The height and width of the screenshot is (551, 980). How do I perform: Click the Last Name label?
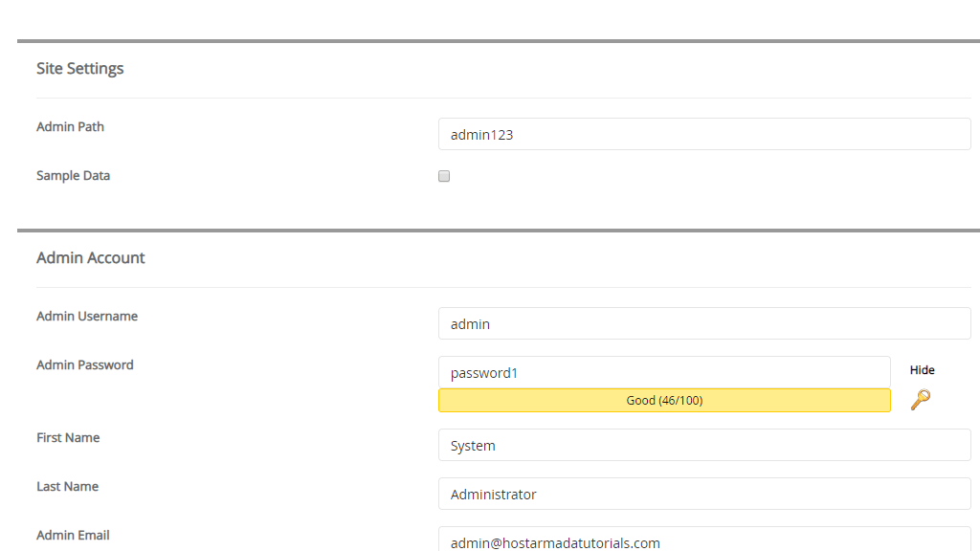tap(67, 487)
